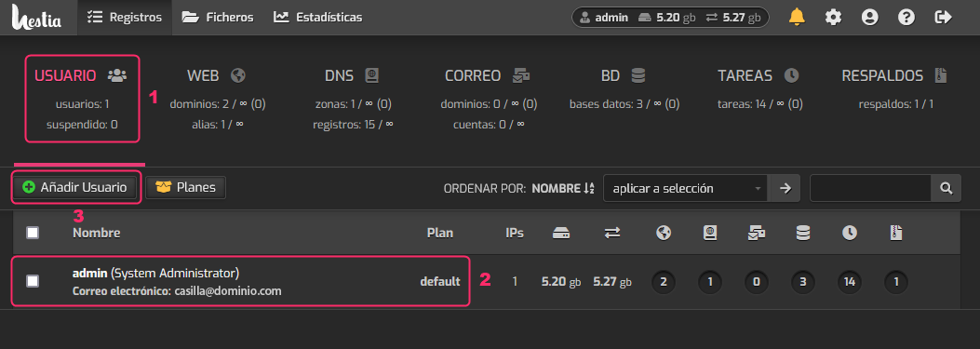
Task: Log out using the exit icon
Action: point(943,17)
